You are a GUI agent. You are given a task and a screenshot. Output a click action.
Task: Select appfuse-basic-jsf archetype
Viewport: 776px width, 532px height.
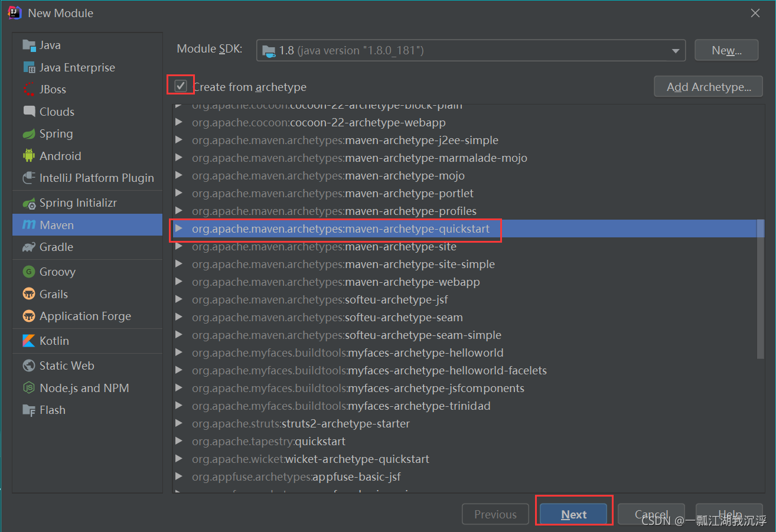point(464,477)
